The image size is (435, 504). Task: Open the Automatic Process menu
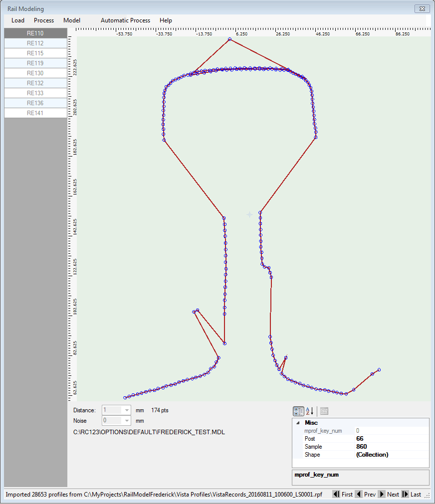[x=125, y=20]
